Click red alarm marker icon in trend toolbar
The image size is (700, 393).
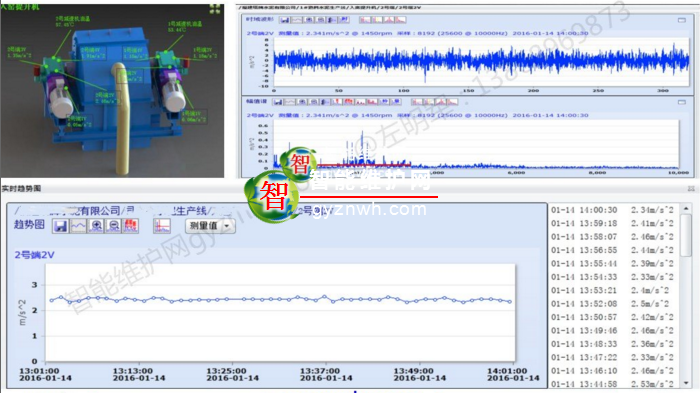point(130,226)
